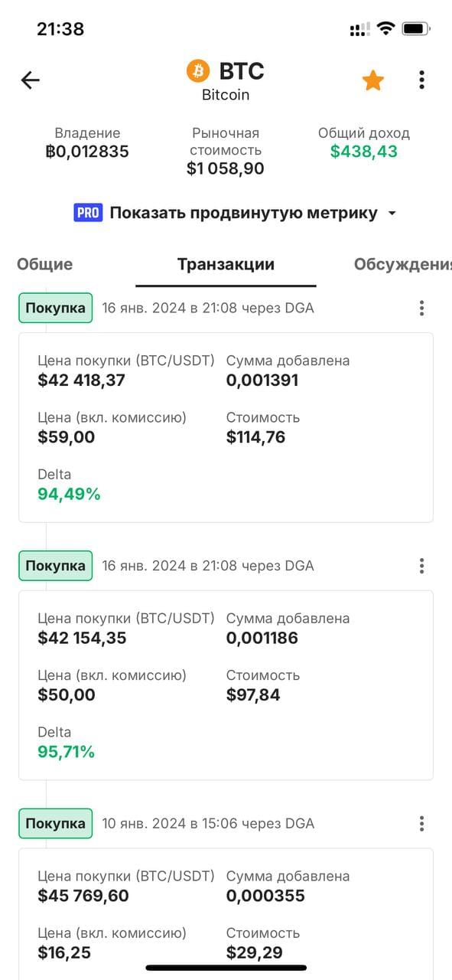Viewport: 452px width, 980px height.
Task: Open the top-right three-dot menu
Action: coord(421,80)
